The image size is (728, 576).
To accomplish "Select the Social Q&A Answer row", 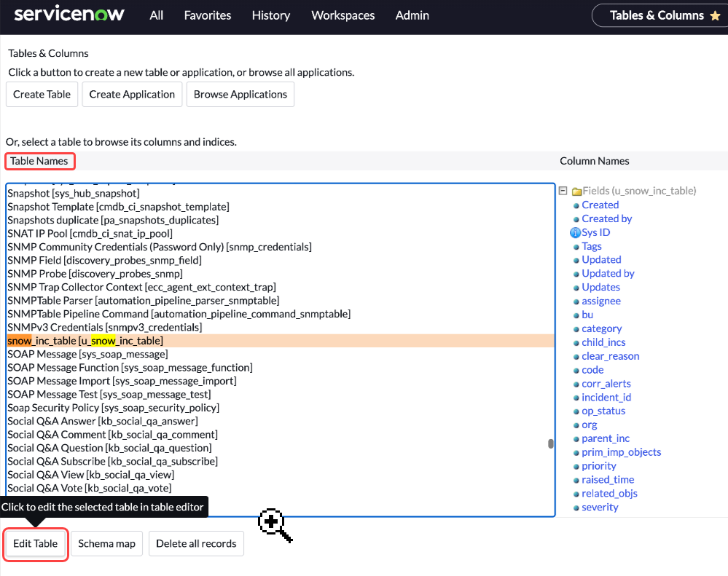I will point(281,422).
